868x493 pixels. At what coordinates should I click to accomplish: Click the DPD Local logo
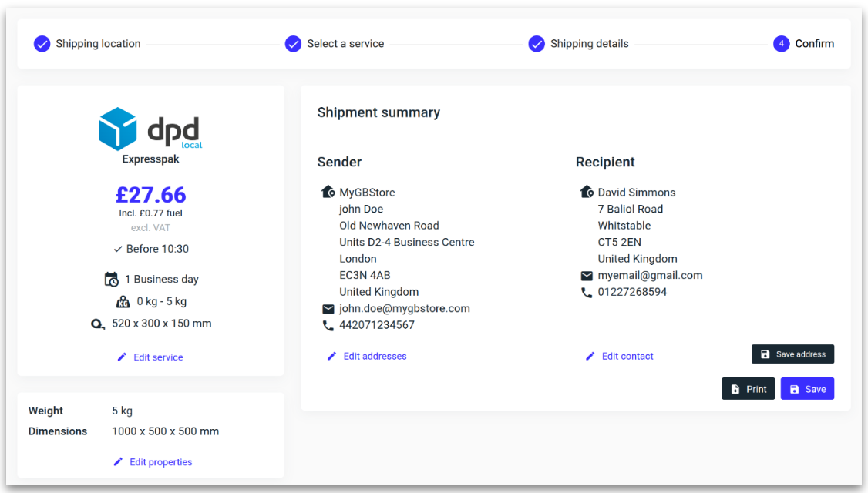click(150, 129)
